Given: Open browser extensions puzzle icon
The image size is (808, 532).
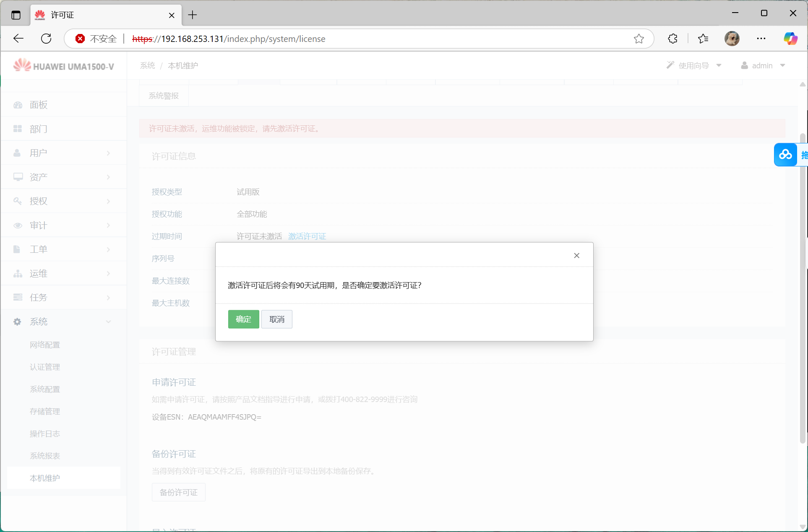Looking at the screenshot, I should pyautogui.click(x=672, y=39).
